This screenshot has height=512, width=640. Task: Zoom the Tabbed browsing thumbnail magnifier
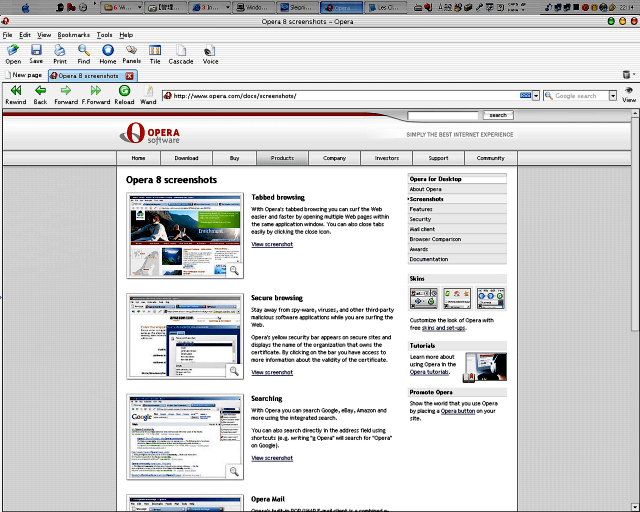point(234,270)
